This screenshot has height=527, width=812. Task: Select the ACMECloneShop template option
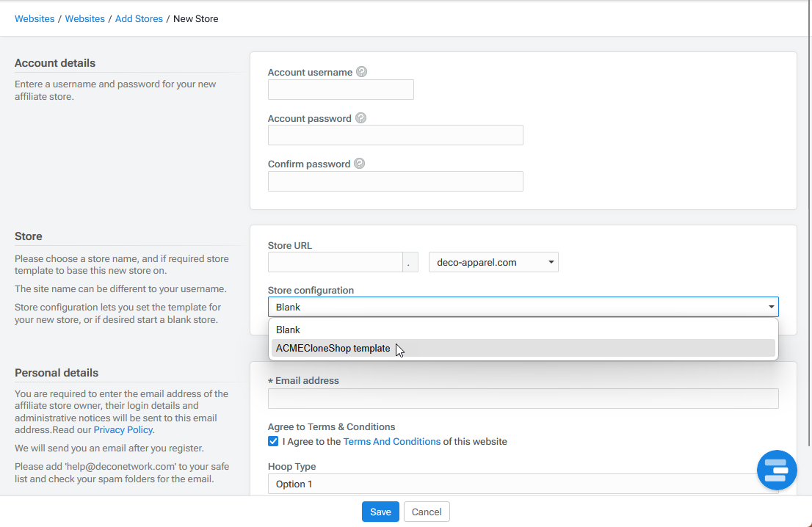pyautogui.click(x=333, y=348)
